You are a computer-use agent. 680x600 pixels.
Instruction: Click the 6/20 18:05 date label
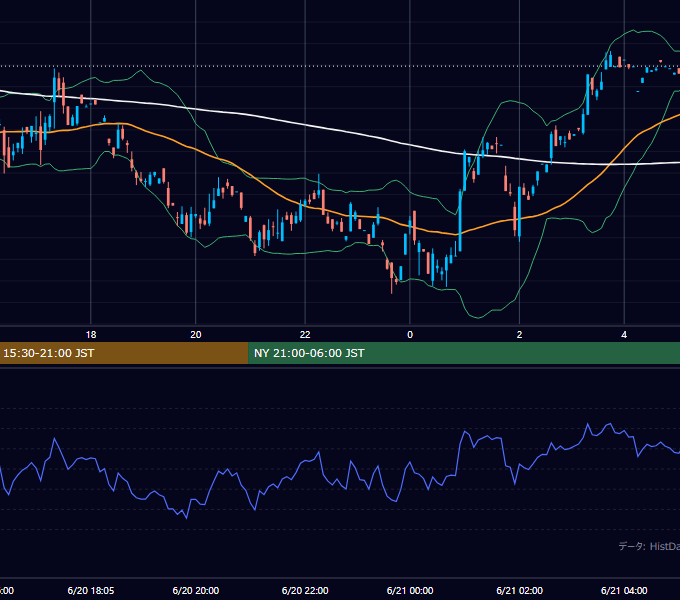tap(91, 590)
